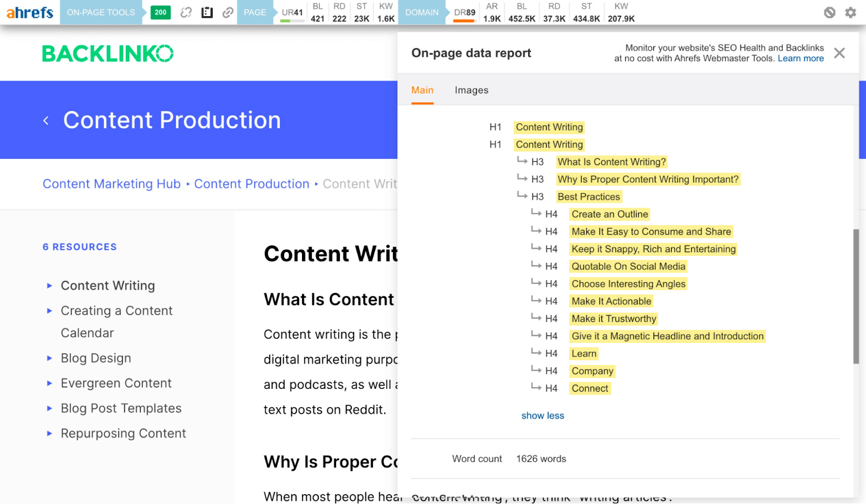This screenshot has width=866, height=504.
Task: Click the Backlinko logo
Action: click(108, 54)
